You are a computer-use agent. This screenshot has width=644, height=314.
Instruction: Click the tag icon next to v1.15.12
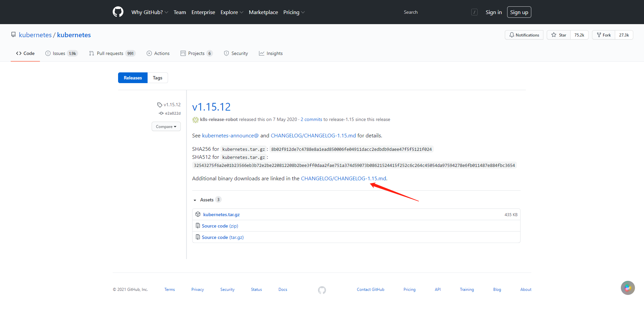pos(160,105)
